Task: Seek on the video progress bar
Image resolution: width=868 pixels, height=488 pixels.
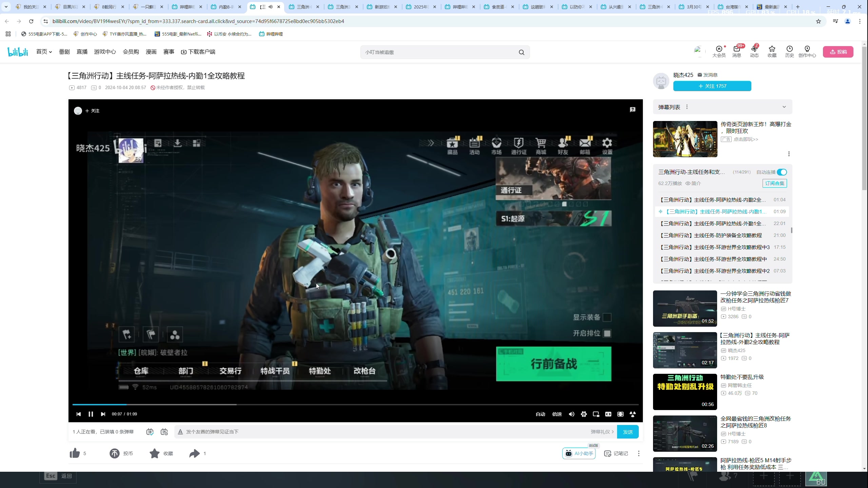Action: (x=355, y=405)
